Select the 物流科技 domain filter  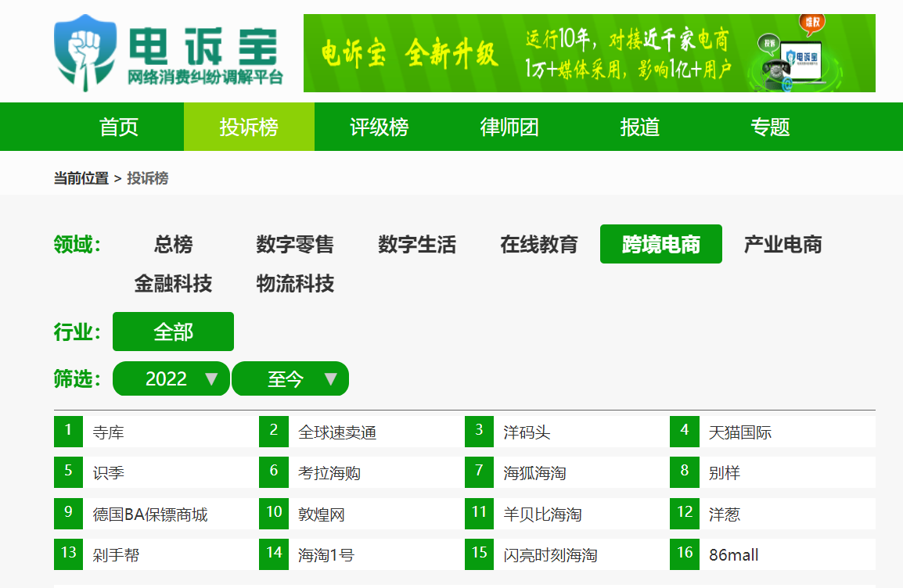(295, 283)
